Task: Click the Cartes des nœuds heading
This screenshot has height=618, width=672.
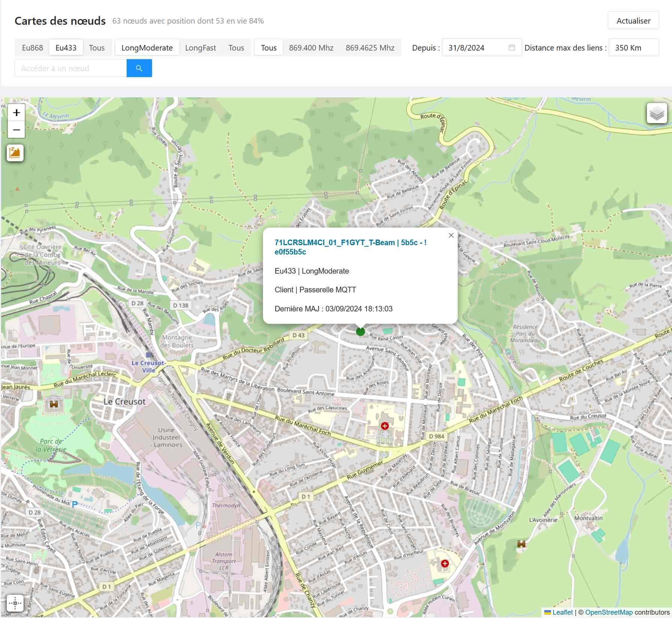Action: point(60,21)
